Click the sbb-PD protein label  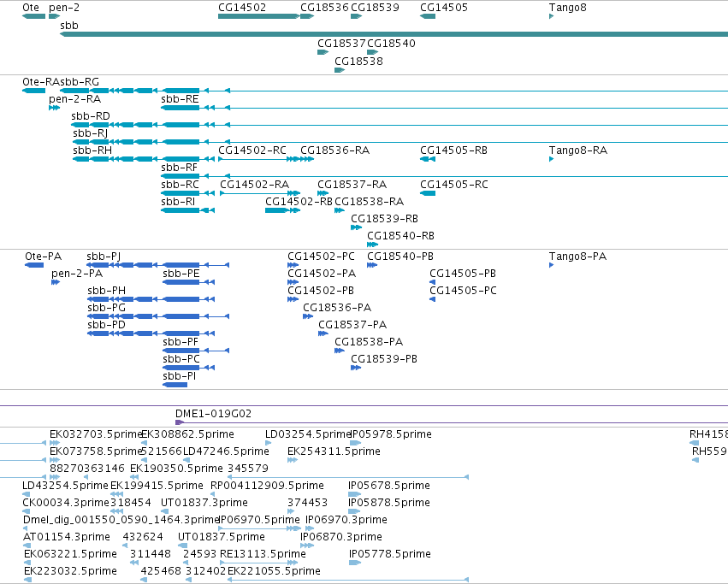[106, 325]
